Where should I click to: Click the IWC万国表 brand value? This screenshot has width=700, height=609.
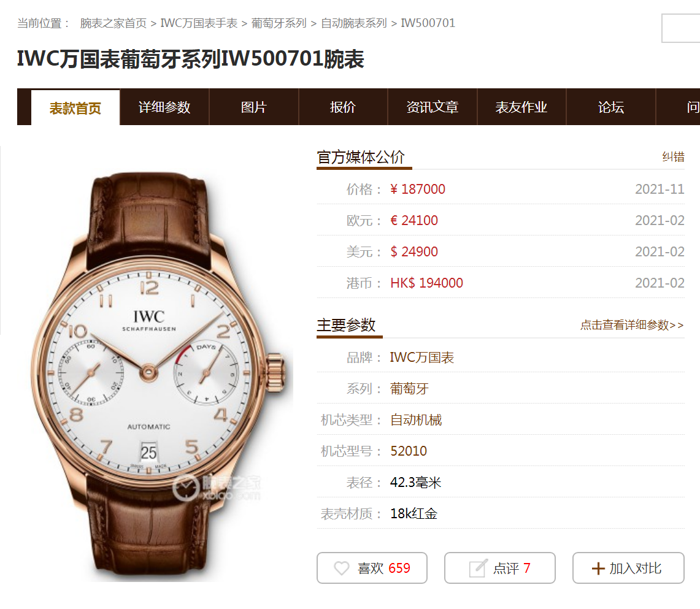coord(422,358)
